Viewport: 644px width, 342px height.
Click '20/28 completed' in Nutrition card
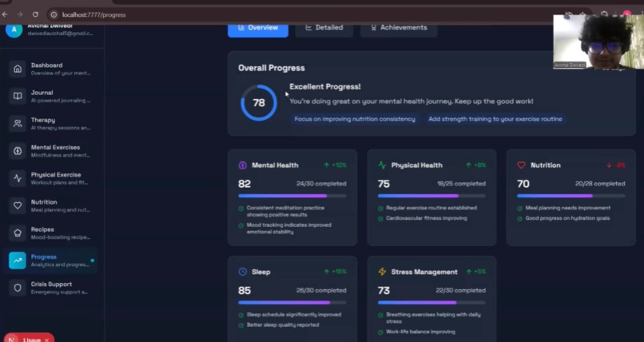point(600,184)
